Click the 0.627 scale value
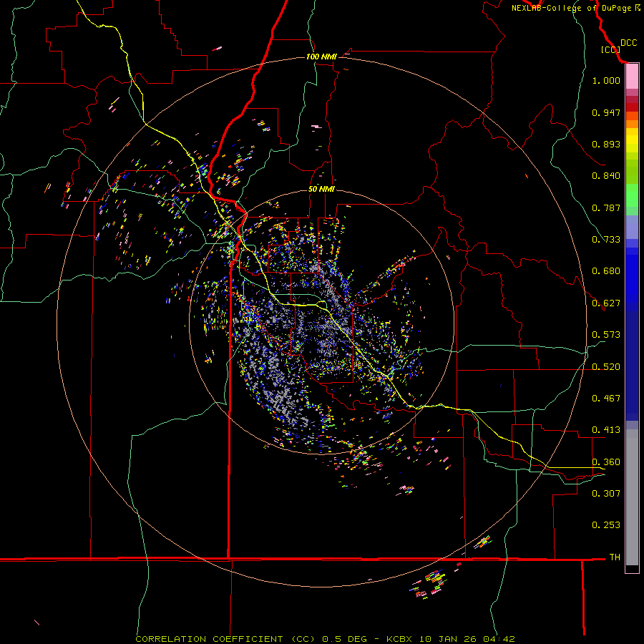The height and width of the screenshot is (644, 644). tap(606, 303)
